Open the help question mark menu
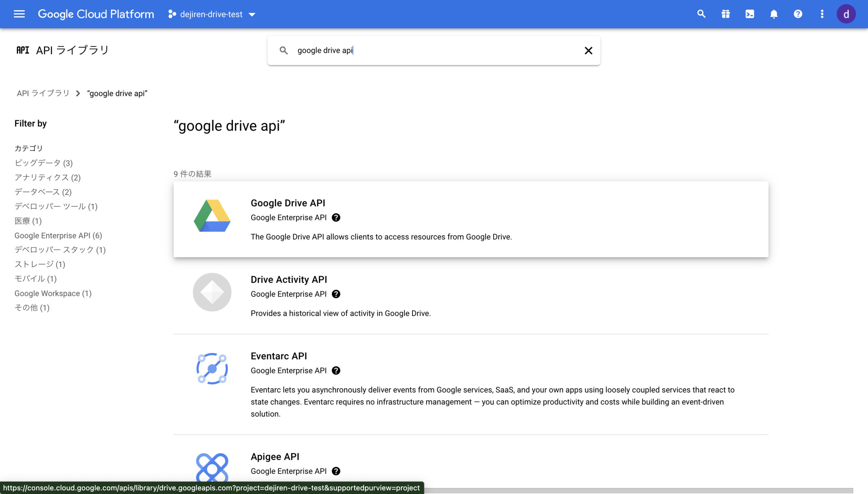The image size is (868, 494). tap(798, 14)
